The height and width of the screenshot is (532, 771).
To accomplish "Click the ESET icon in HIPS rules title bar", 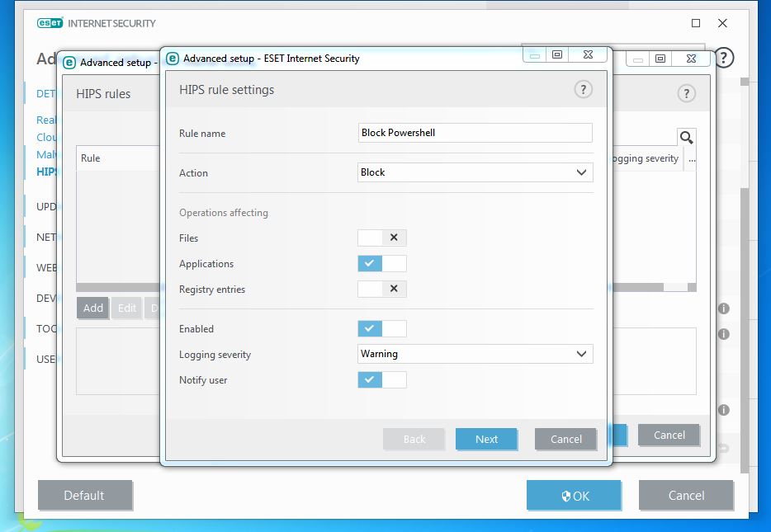I will (x=69, y=63).
